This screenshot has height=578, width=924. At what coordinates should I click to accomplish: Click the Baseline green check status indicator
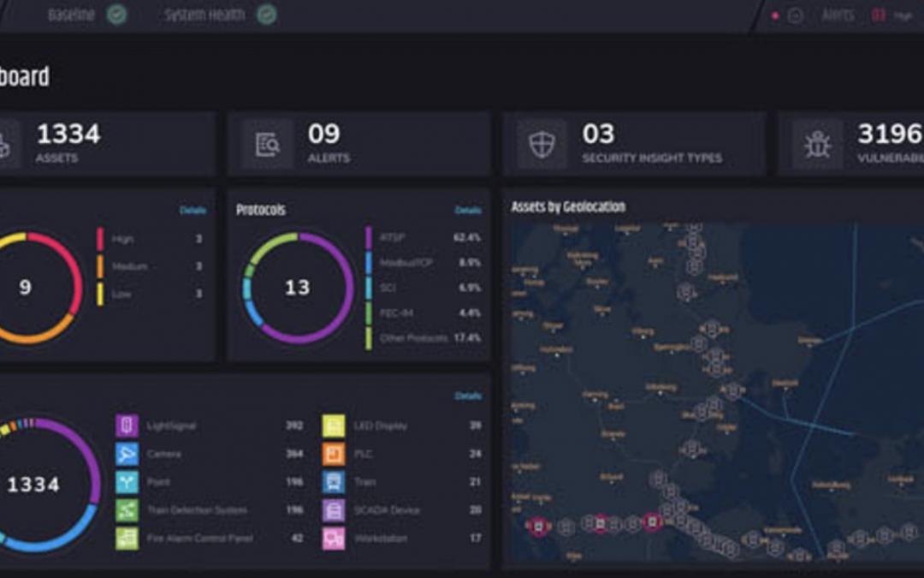116,15
